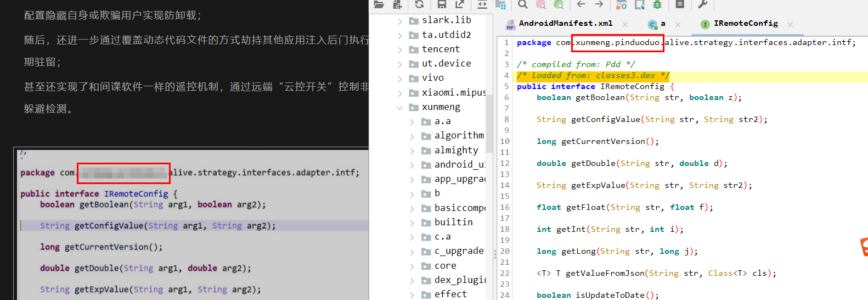Click the folder icon beside vivo
The image size is (868, 300).
point(414,79)
